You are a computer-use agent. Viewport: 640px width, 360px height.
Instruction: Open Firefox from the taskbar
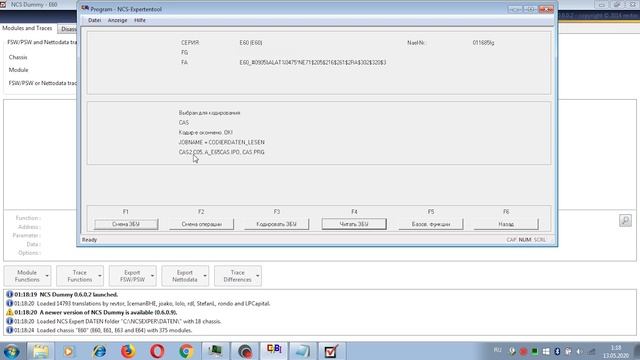tap(128, 351)
